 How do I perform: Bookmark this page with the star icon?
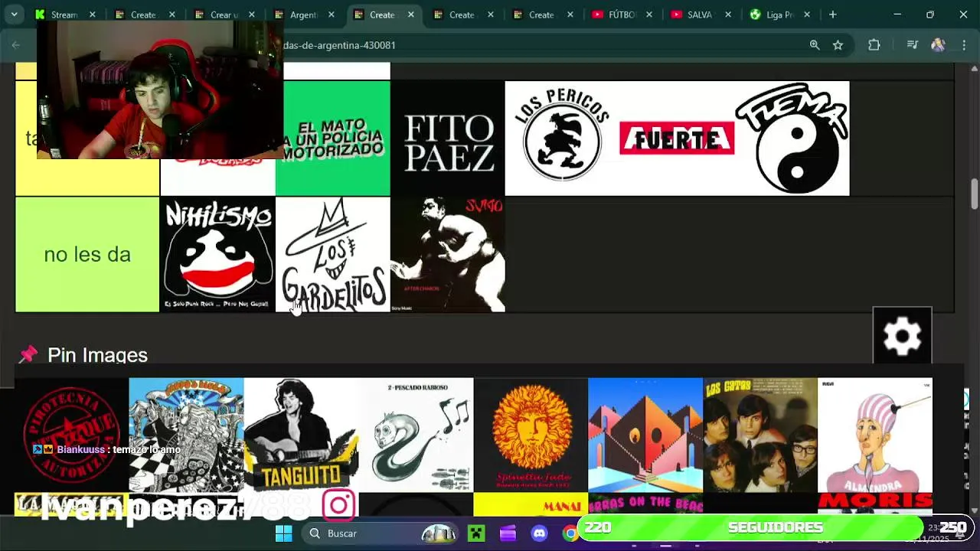click(x=838, y=45)
